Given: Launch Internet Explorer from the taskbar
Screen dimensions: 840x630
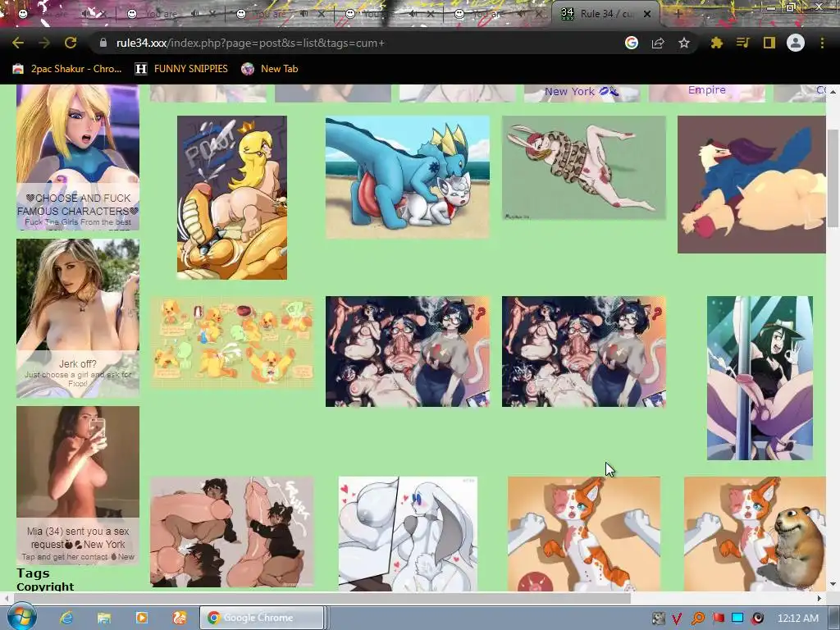Looking at the screenshot, I should click(x=66, y=619).
